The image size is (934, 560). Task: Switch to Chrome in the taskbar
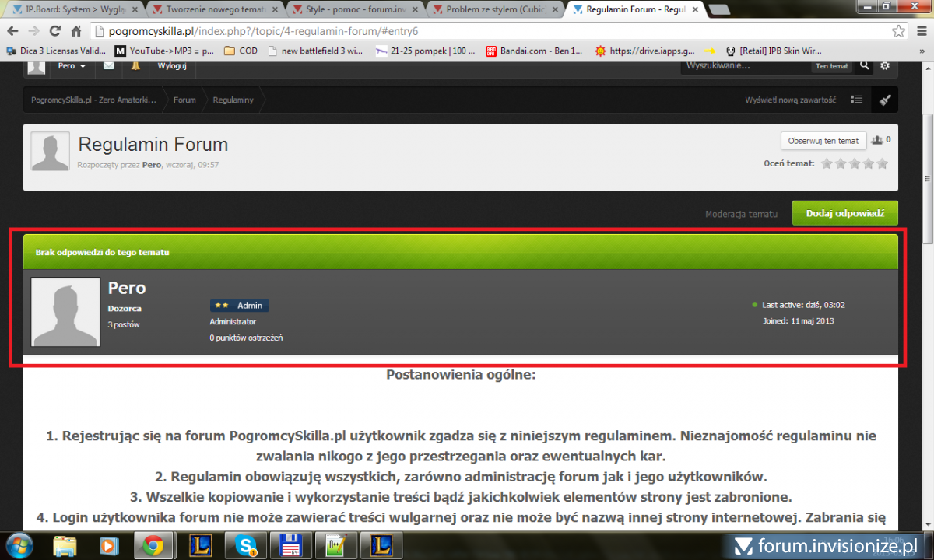pos(153,546)
